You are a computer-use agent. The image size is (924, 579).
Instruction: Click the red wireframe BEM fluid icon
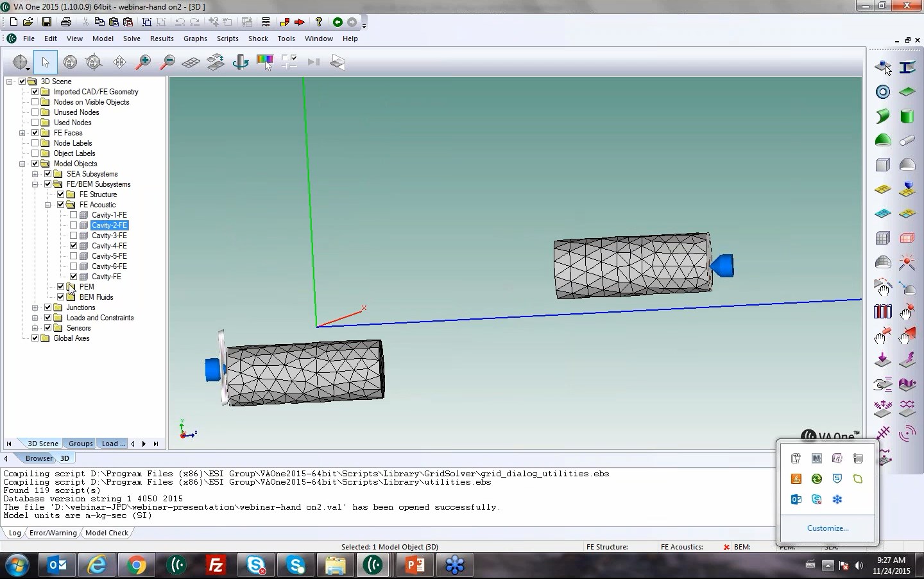(x=907, y=238)
